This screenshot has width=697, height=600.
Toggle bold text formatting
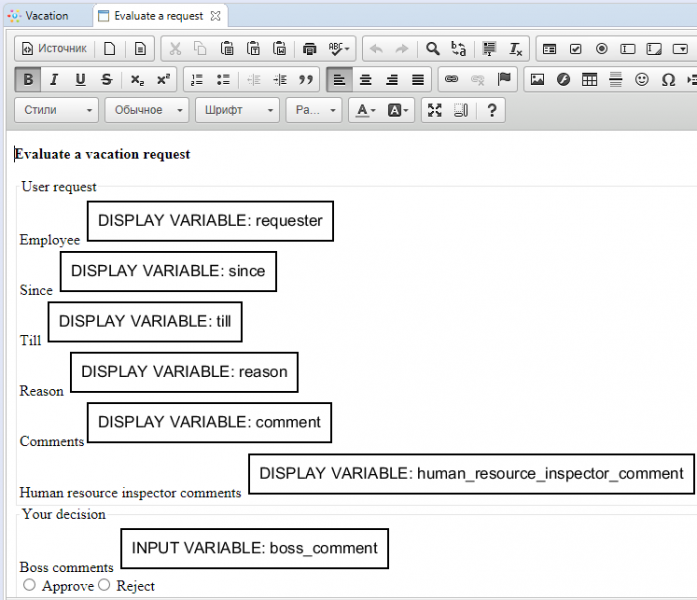point(28,80)
